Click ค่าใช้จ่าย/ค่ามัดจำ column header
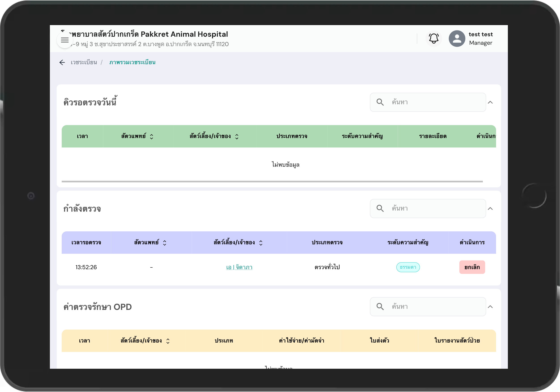 (301, 341)
